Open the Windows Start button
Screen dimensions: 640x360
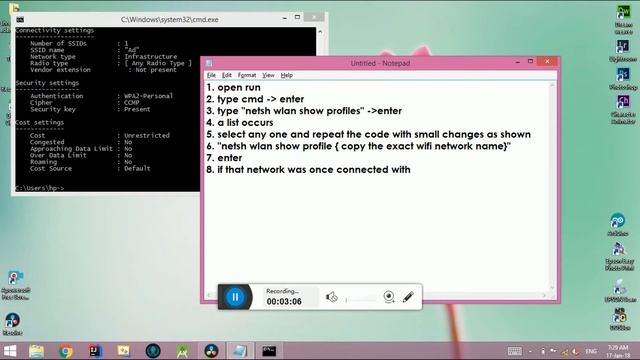[10, 351]
